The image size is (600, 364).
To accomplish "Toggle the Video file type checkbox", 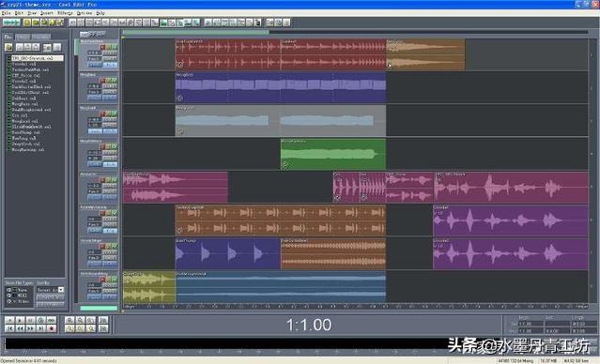I will tap(9, 301).
